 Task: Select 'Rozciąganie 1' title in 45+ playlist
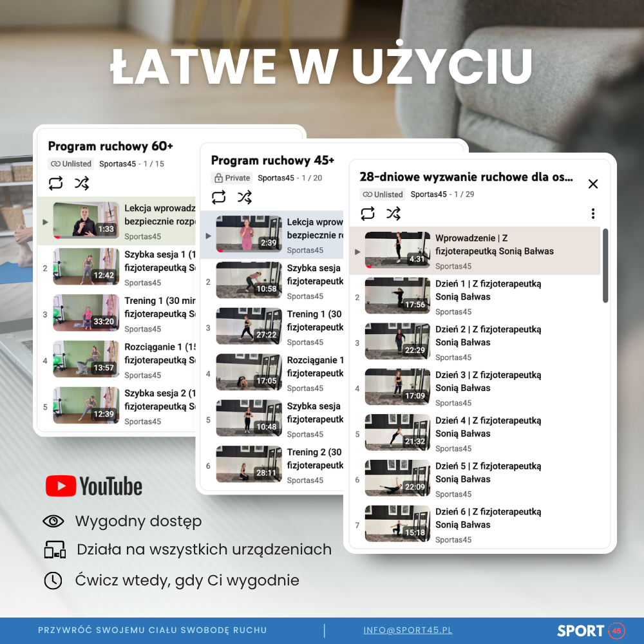315,367
